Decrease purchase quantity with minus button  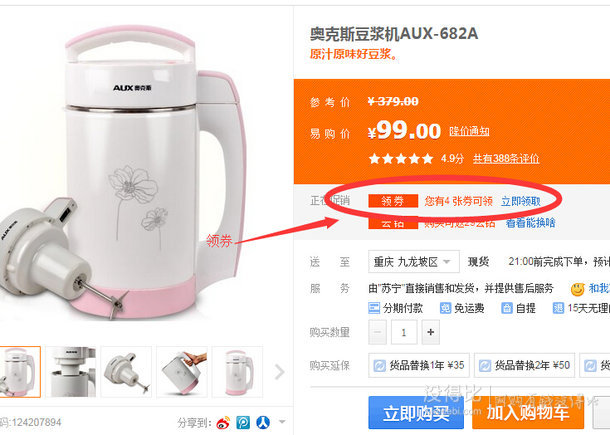[x=377, y=332]
